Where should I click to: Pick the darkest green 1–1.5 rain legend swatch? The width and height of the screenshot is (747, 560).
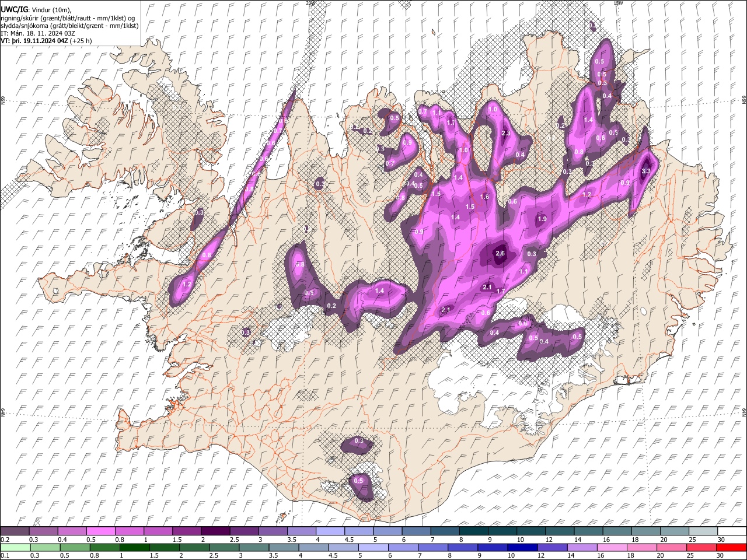[134, 547]
